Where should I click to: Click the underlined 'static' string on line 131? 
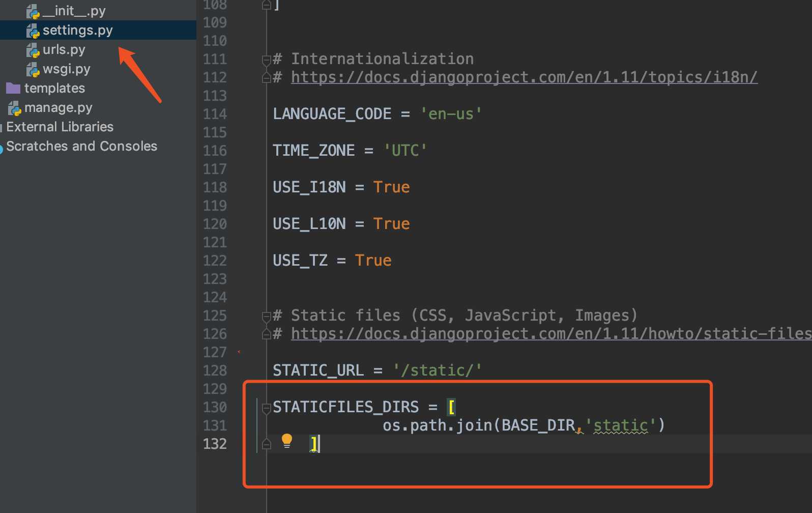pos(621,425)
